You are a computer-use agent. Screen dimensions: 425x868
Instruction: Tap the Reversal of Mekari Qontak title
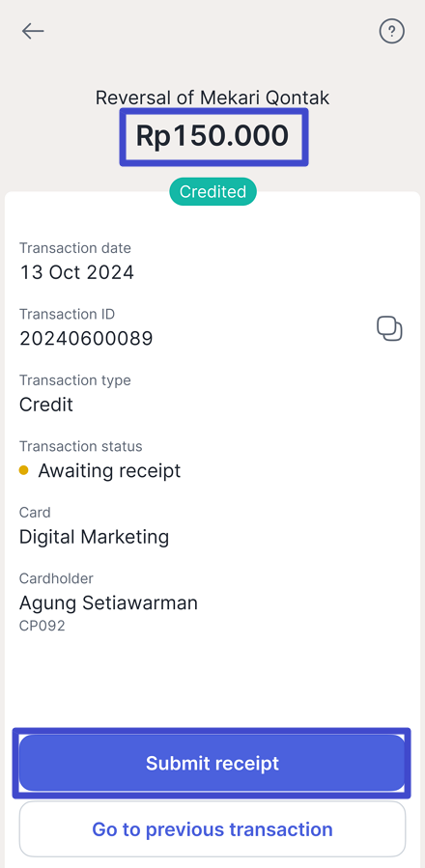point(212,98)
